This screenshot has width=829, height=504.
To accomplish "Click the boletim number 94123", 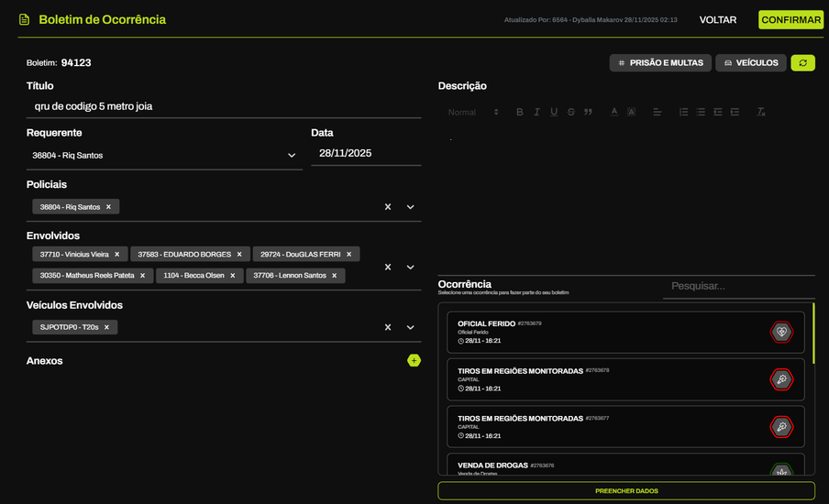I will point(76,63).
